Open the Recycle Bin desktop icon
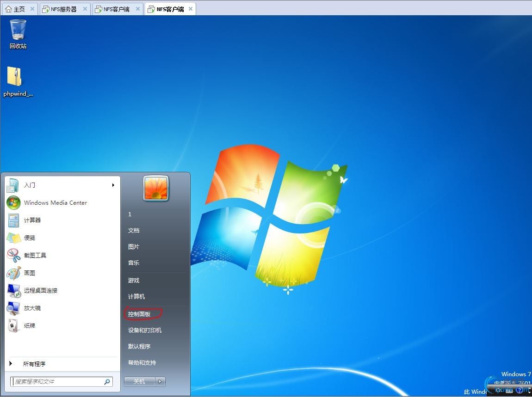532x397 pixels. pyautogui.click(x=18, y=33)
